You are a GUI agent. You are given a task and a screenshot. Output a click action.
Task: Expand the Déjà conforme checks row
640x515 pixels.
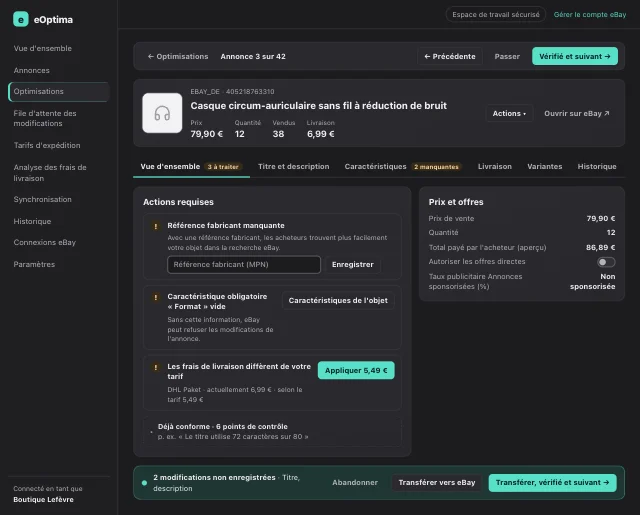coord(272,431)
